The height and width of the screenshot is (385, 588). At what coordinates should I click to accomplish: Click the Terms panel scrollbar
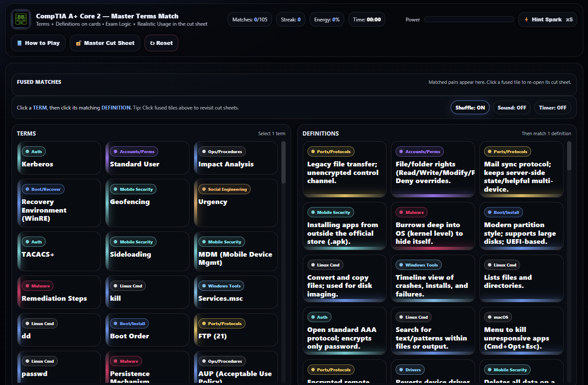coord(283,163)
